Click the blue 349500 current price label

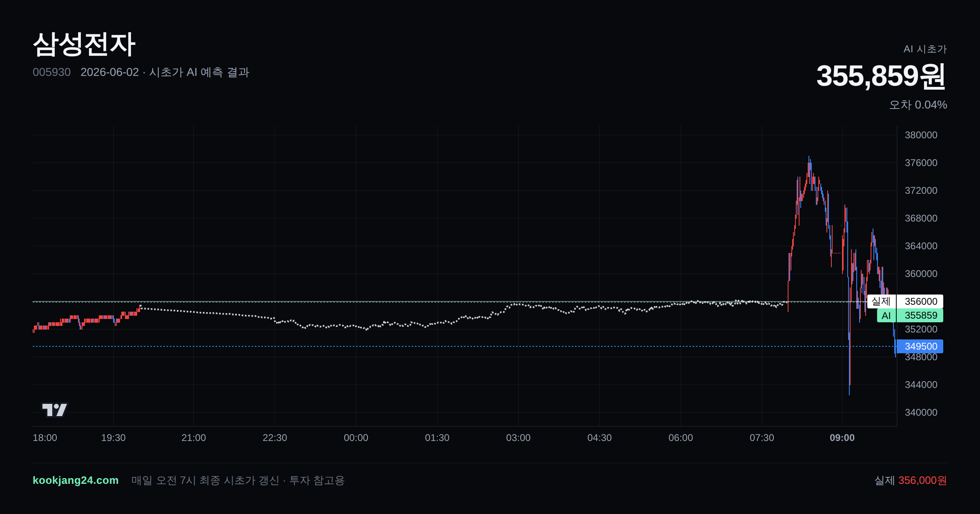pos(919,346)
